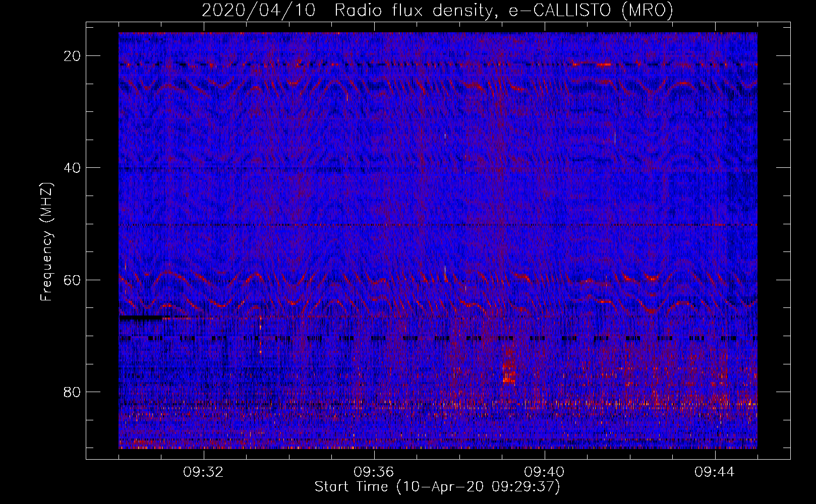This screenshot has width=816, height=504.
Task: Click the 'Start Time (10-Apr-20 09:29:37)' axis label
Action: point(437,487)
